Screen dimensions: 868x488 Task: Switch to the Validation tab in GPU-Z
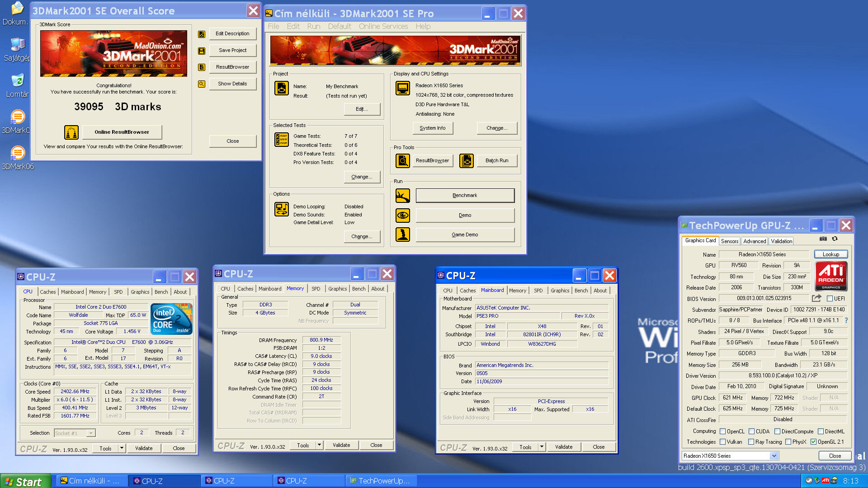[x=782, y=241]
